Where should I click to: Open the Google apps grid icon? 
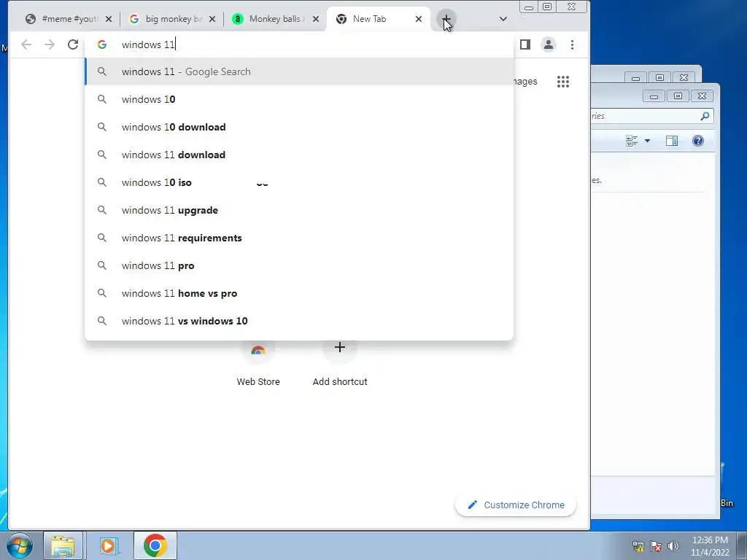coord(563,82)
